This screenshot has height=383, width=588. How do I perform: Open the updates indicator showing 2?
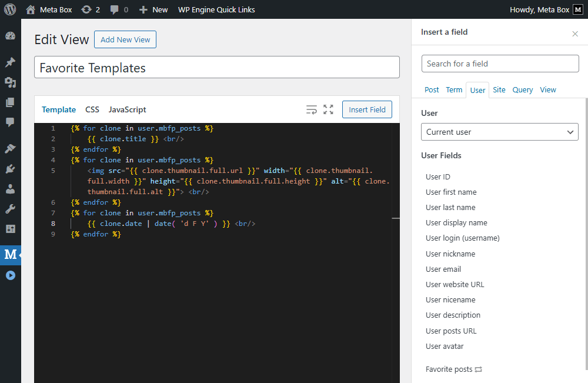(x=91, y=9)
